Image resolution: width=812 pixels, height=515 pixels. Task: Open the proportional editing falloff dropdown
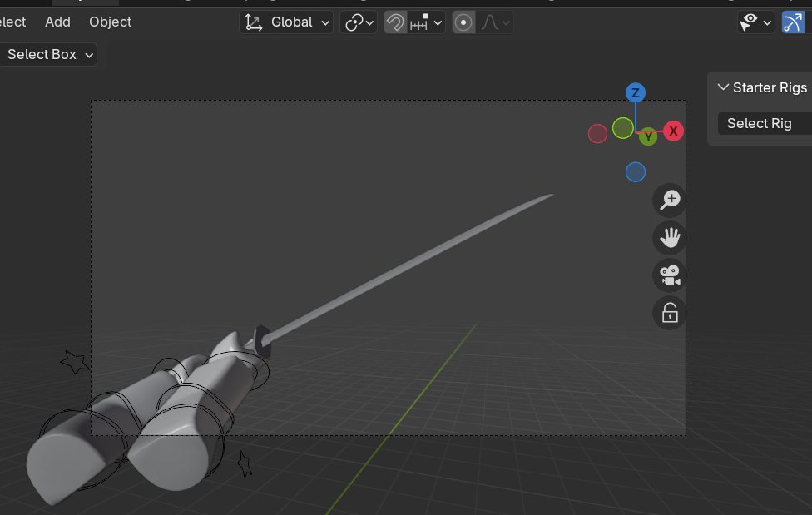[495, 22]
